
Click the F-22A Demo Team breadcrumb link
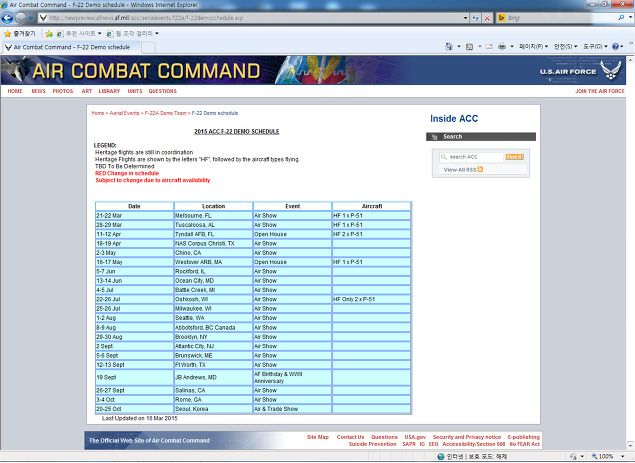[166, 113]
